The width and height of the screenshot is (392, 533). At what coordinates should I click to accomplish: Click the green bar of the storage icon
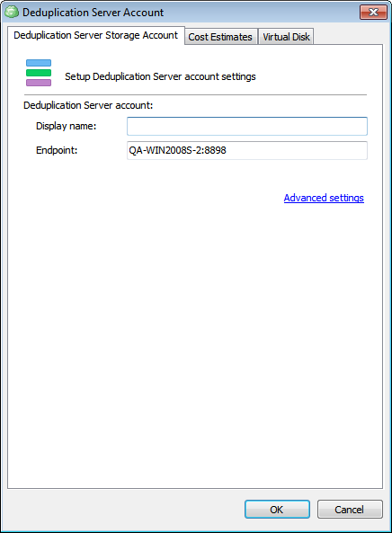(39, 73)
